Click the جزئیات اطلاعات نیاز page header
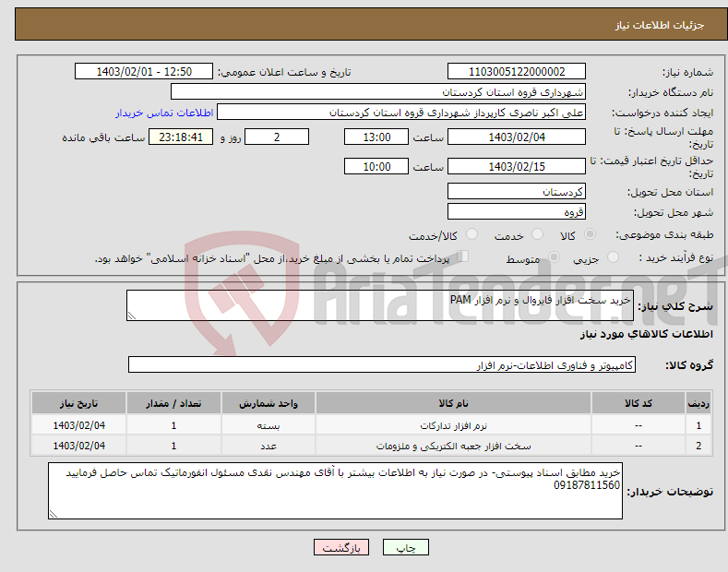This screenshot has width=728, height=572. [660, 25]
